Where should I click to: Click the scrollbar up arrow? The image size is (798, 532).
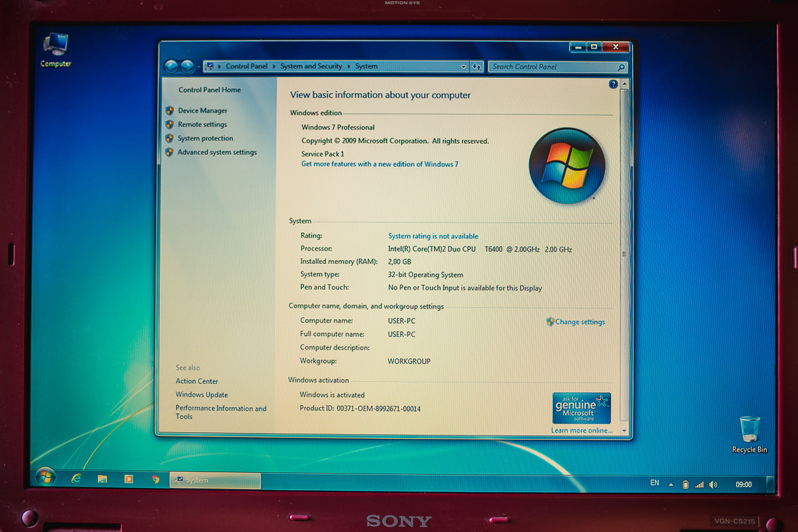click(x=624, y=83)
